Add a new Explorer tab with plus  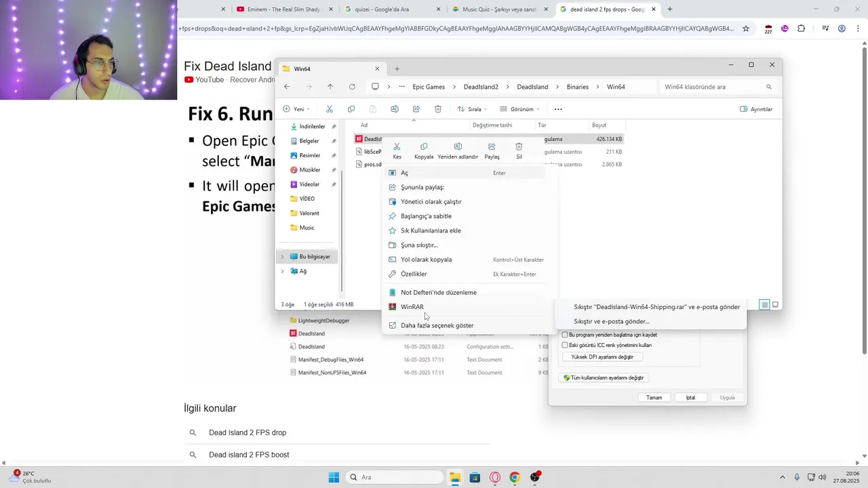(397, 68)
